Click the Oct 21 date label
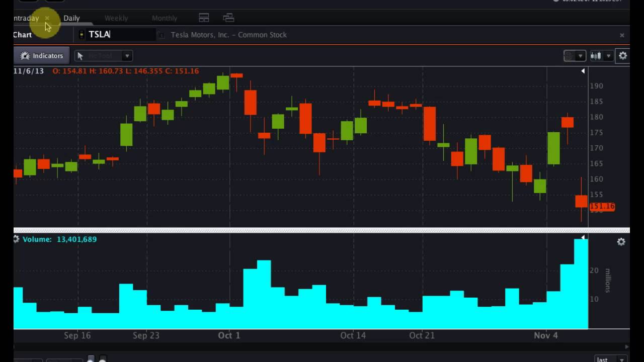644x362 pixels. tap(422, 335)
